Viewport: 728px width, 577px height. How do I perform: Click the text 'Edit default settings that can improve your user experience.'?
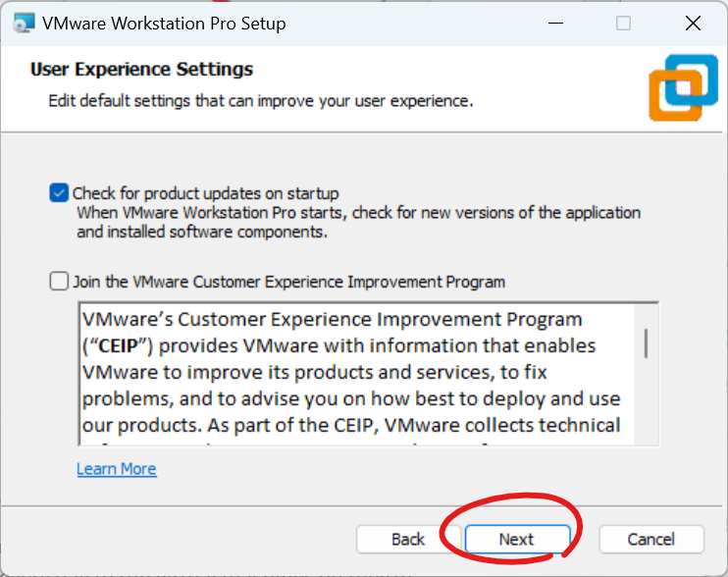point(261,101)
